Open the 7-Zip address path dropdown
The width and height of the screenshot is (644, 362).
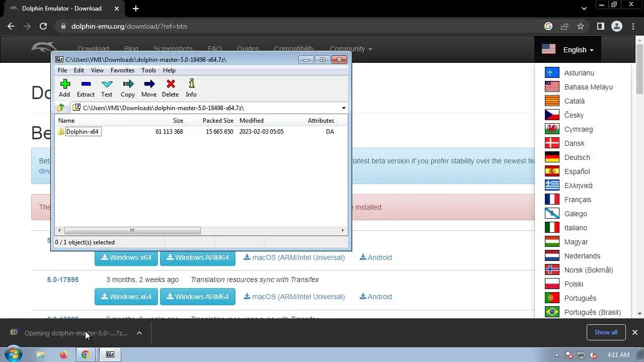[x=344, y=108]
